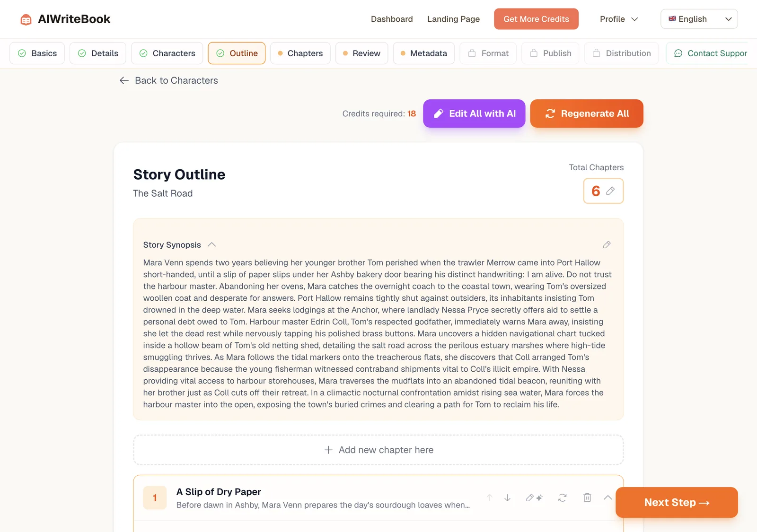The width and height of the screenshot is (757, 532).
Task: Open the Profile dropdown menu
Action: tap(619, 19)
